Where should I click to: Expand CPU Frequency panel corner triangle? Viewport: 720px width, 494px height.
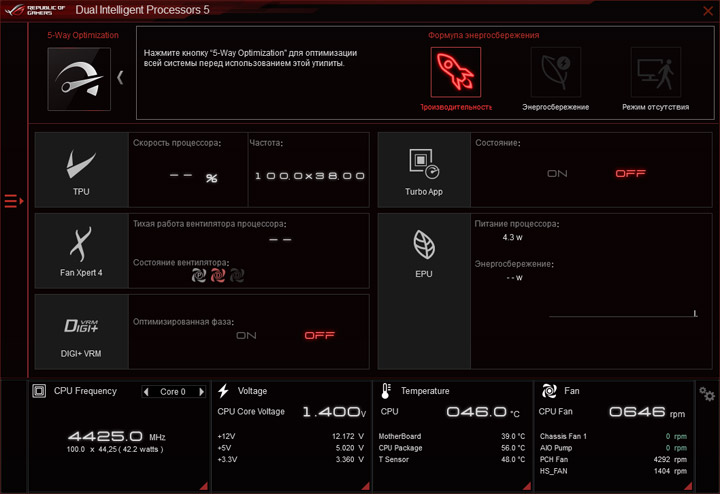(203, 486)
